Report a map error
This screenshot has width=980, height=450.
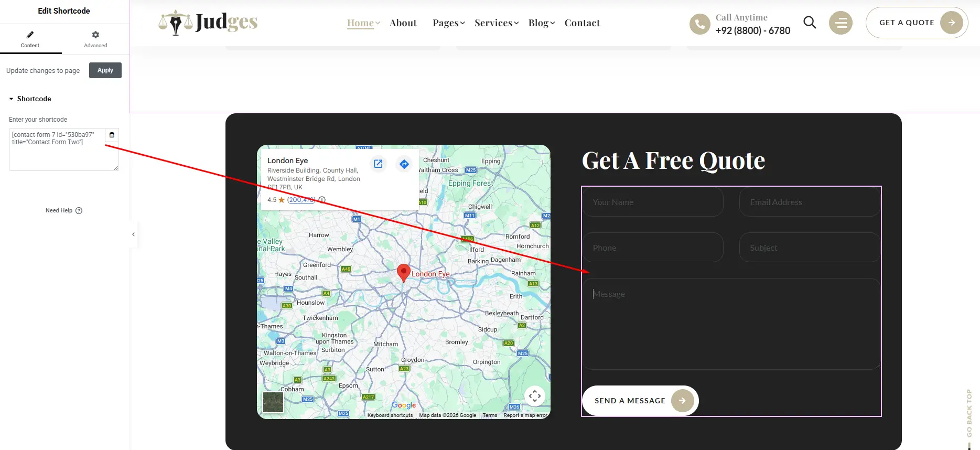[x=525, y=415]
